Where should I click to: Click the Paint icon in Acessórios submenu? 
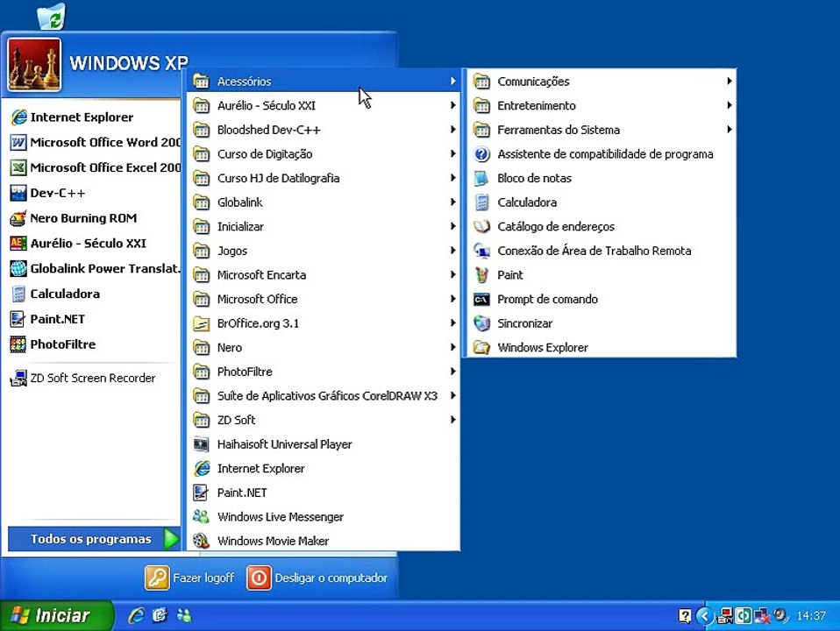pyautogui.click(x=481, y=275)
